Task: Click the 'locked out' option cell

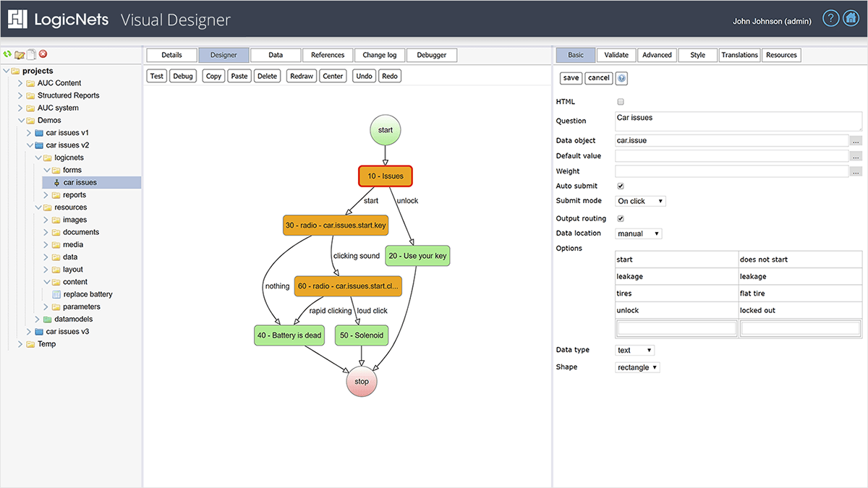Action: [800, 310]
